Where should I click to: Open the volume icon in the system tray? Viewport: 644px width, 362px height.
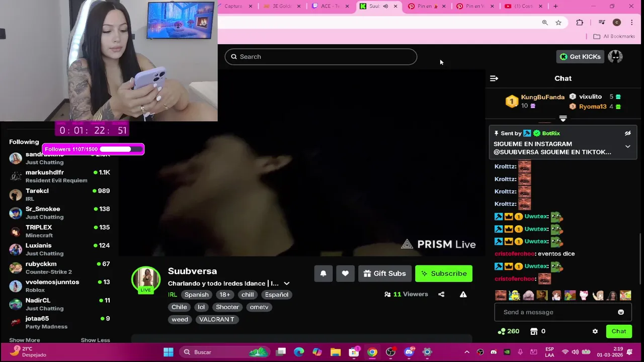tap(575, 352)
